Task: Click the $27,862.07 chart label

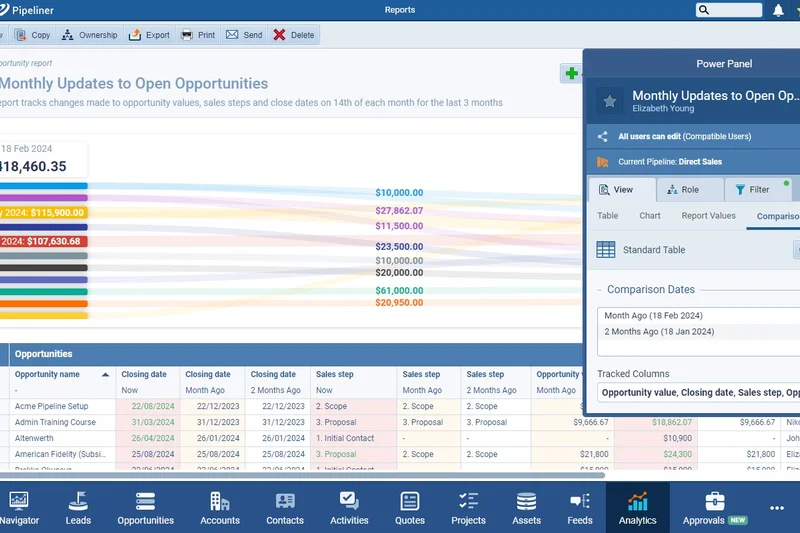Action: pyautogui.click(x=399, y=211)
